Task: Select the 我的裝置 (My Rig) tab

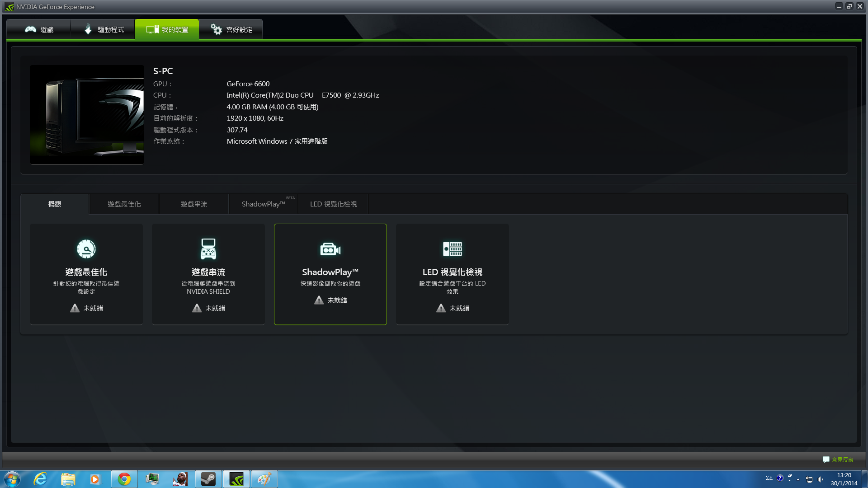Action: pos(167,29)
